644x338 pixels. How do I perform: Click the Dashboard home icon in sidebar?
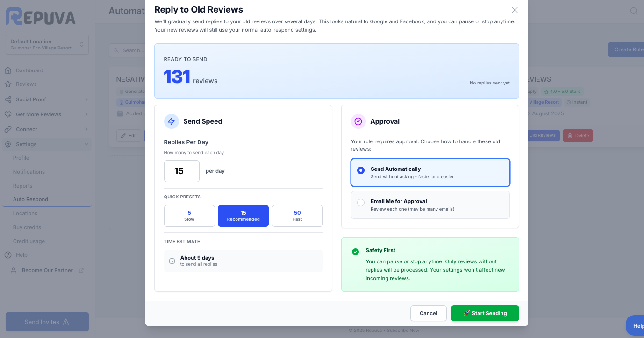click(x=8, y=70)
